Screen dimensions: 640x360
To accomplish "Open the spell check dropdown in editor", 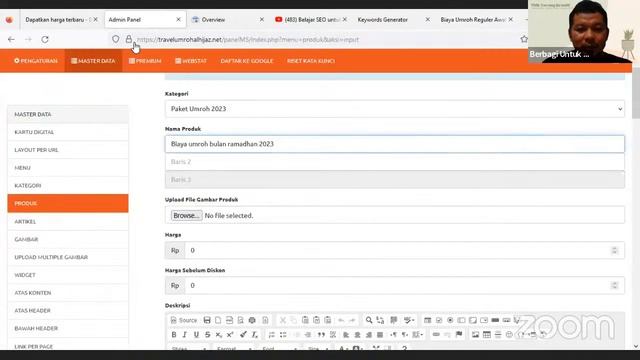I will coord(409,320).
